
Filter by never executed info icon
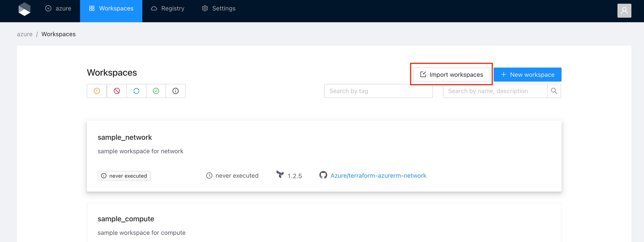[x=176, y=91]
